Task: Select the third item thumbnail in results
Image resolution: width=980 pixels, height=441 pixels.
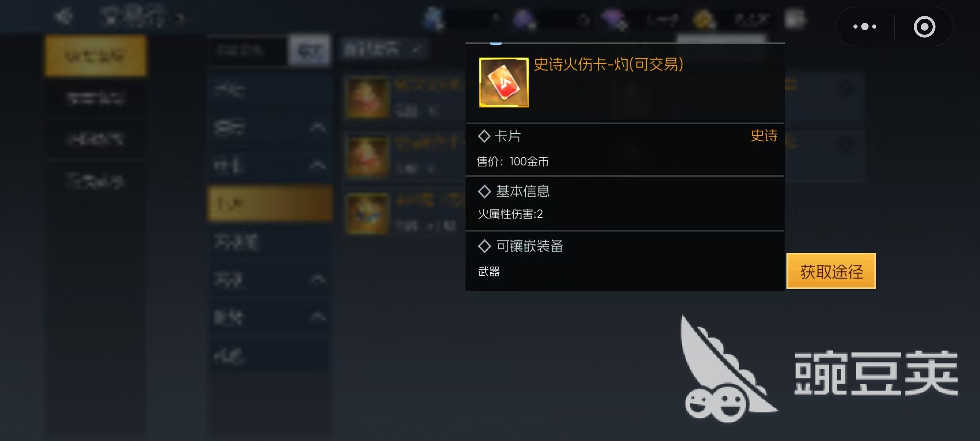Action: [367, 213]
